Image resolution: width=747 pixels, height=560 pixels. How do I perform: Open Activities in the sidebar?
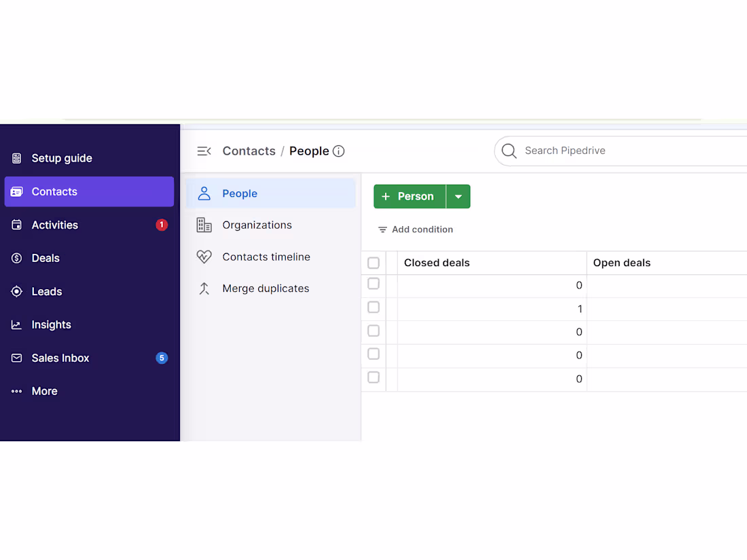click(x=90, y=225)
